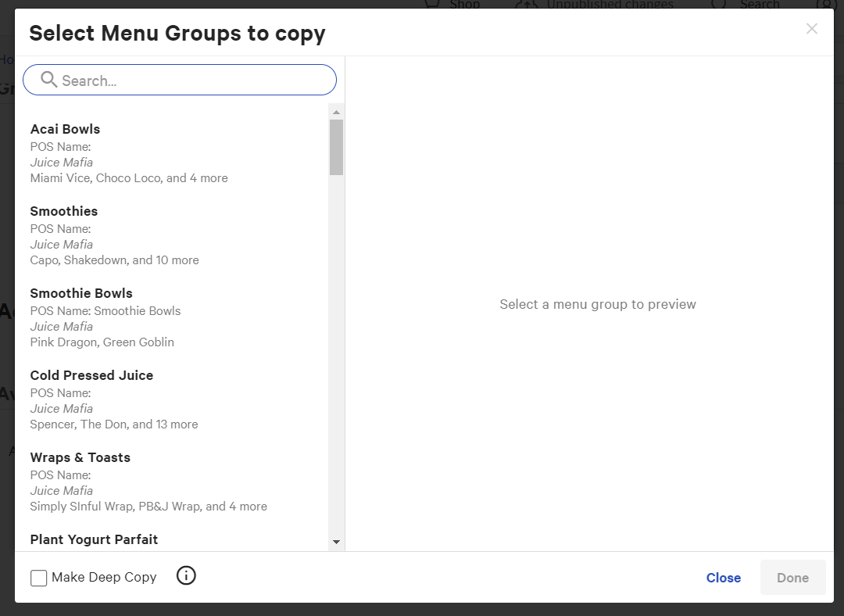Screen dimensions: 844x616
Task: Choose the Smoothie Bowls menu group
Action: [x=81, y=293]
